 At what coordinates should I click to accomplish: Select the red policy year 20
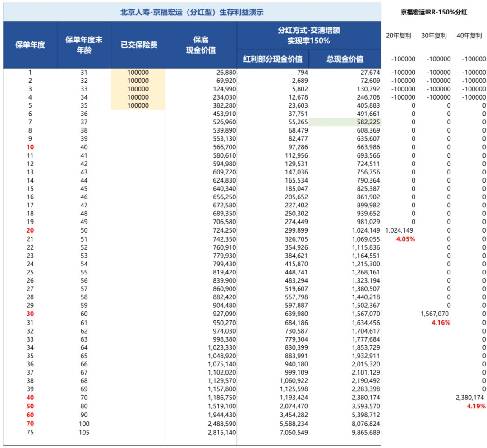(30, 230)
